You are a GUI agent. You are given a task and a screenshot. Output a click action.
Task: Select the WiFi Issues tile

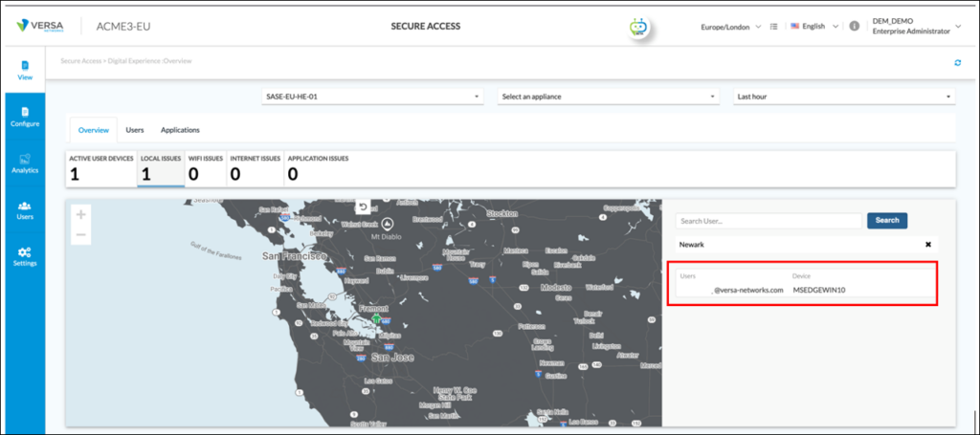[x=206, y=168]
